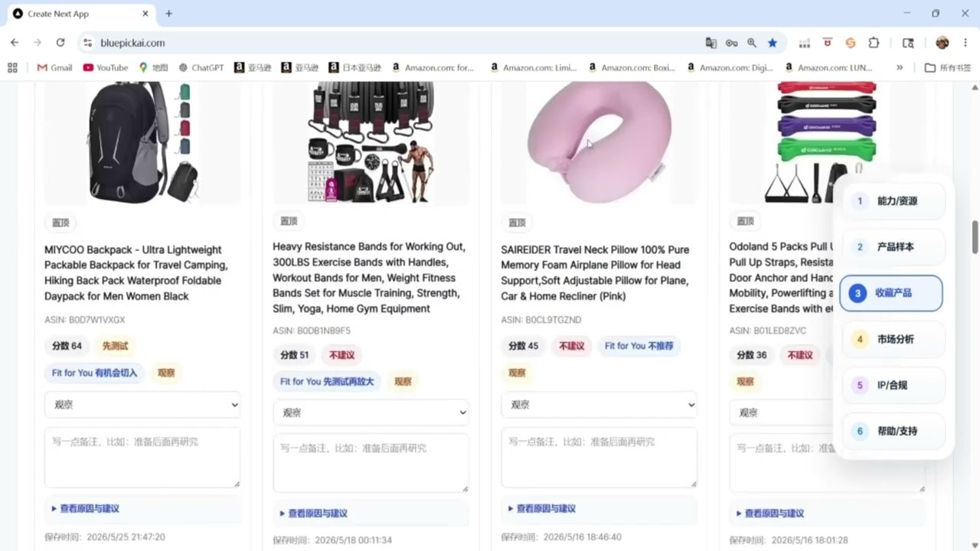Open the Heavy Resistance Bands product title

point(369,278)
